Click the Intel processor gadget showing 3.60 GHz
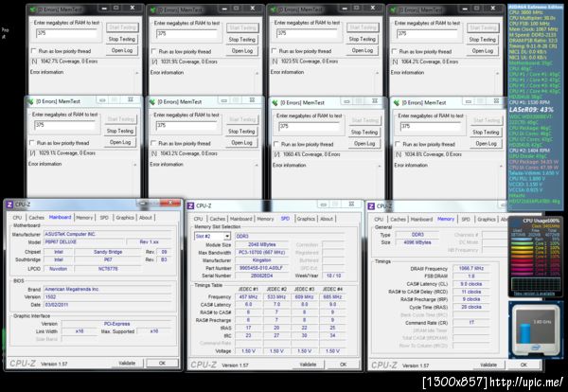Viewport: 568px width, 392px height. tap(536, 330)
